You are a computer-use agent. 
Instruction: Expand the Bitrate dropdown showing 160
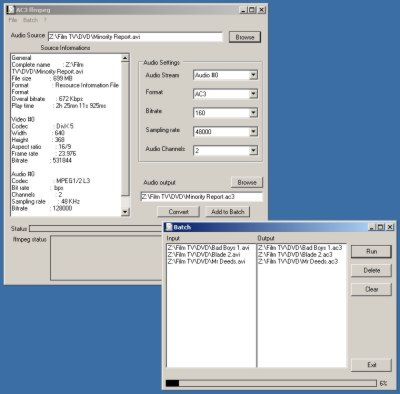[x=253, y=113]
